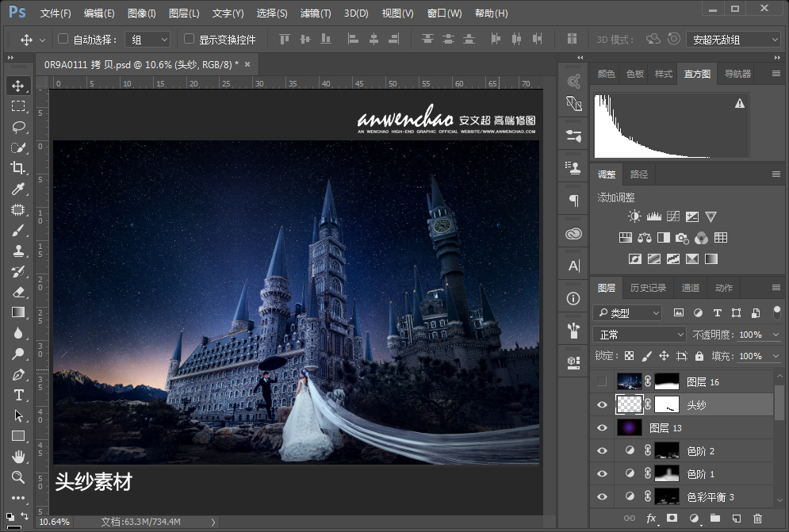Image resolution: width=789 pixels, height=532 pixels.
Task: Select the Rectangular Marquee tool
Action: [18, 106]
